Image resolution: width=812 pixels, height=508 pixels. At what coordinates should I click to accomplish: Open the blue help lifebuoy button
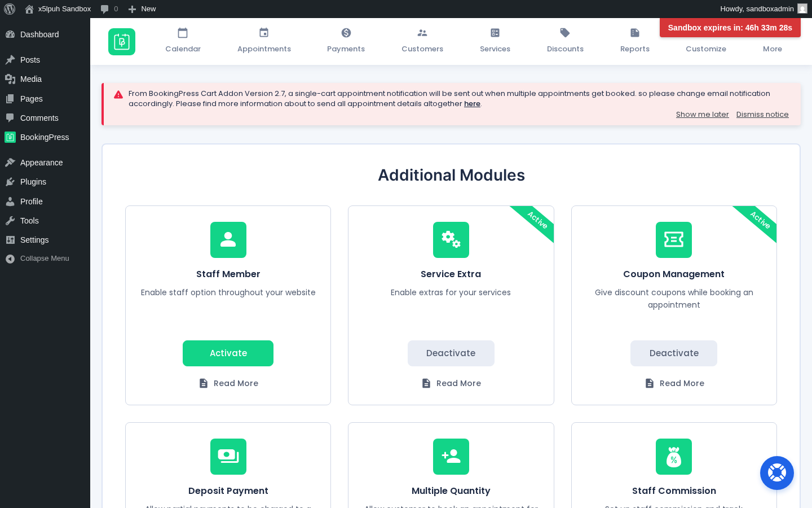777,473
